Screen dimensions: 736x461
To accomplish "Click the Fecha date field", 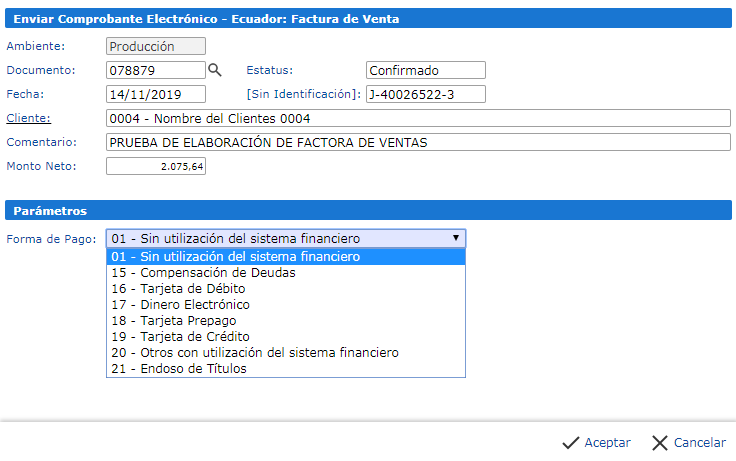I will (155, 94).
